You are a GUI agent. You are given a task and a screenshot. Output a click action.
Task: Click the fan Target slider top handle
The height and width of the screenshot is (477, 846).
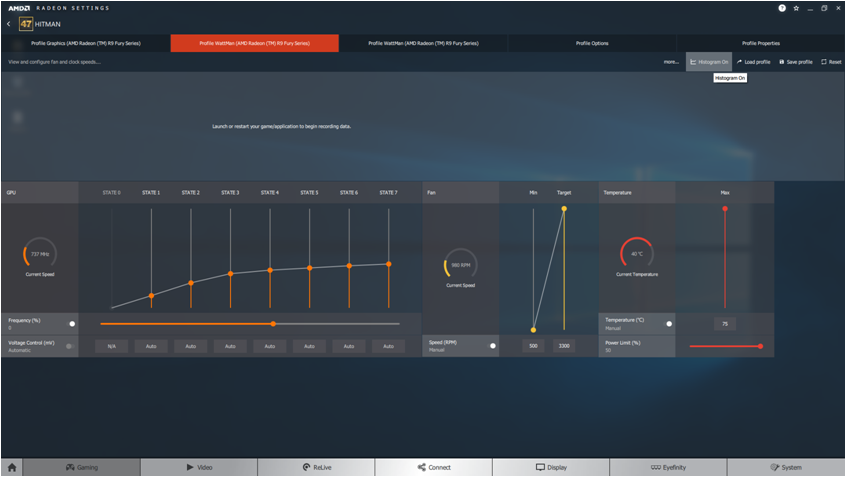point(564,209)
